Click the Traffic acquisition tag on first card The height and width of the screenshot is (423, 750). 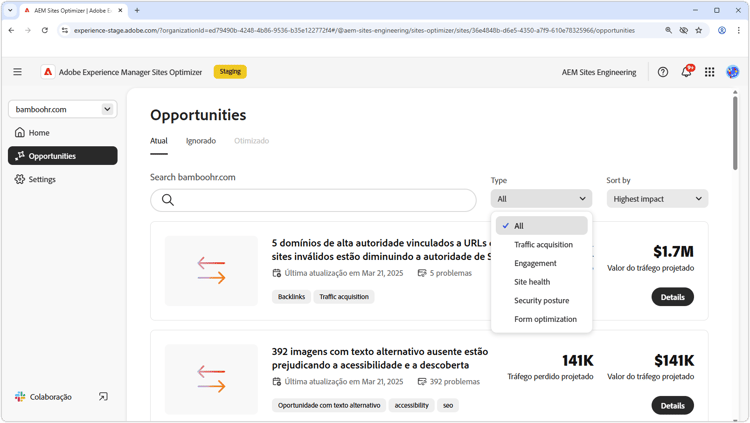coord(344,297)
